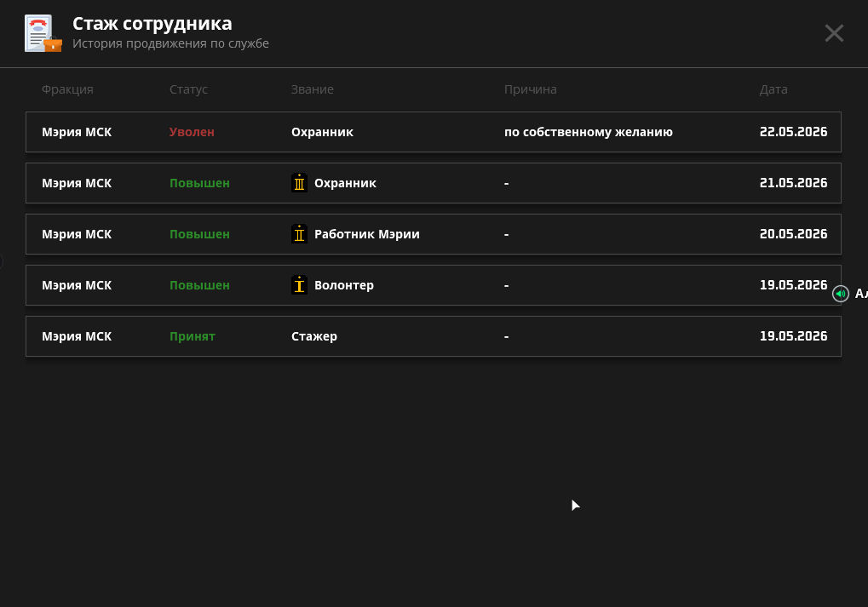
Task: Click Мэрия МСК in the Уволен row
Action: tap(77, 132)
